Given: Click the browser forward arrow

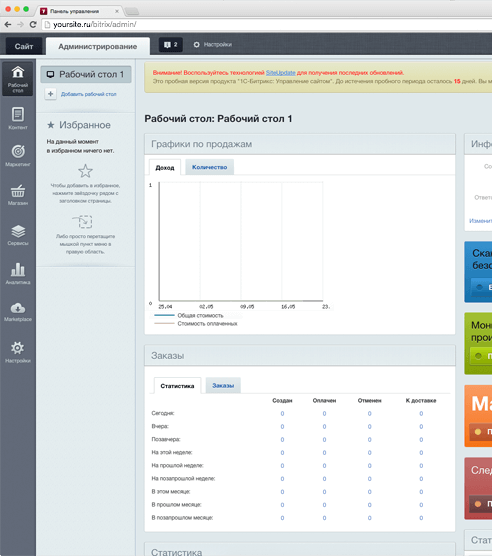Looking at the screenshot, I should click(20, 24).
